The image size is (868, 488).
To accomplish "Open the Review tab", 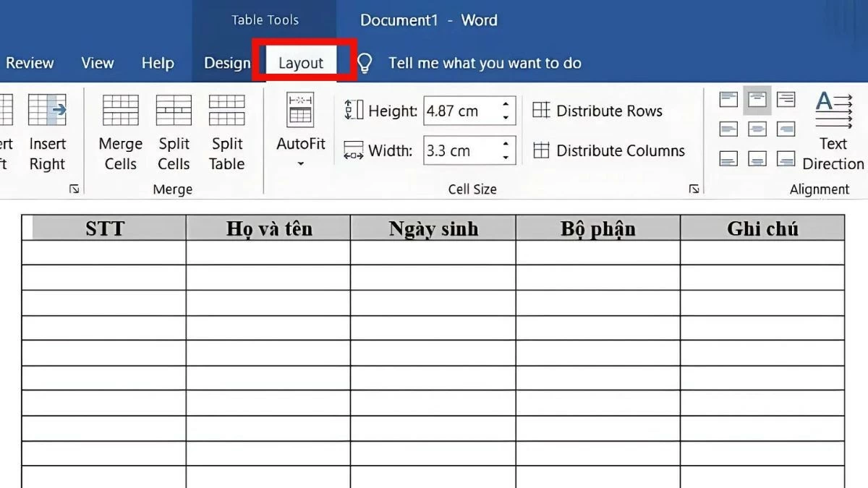I will coord(30,63).
